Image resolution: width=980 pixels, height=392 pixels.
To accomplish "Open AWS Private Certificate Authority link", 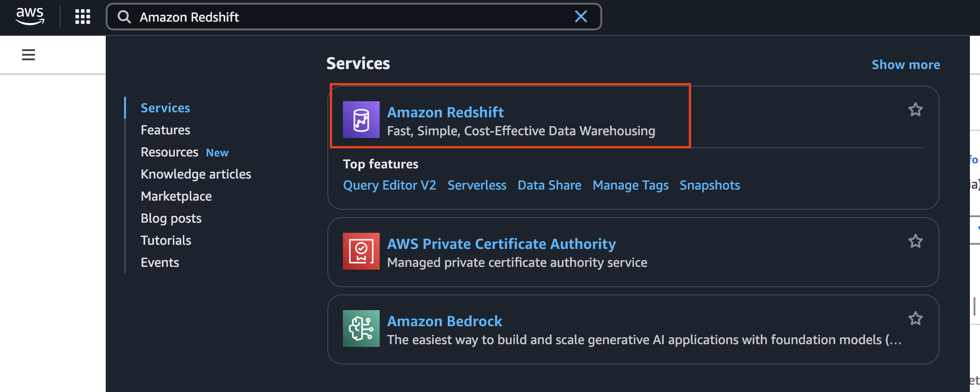I will (501, 243).
